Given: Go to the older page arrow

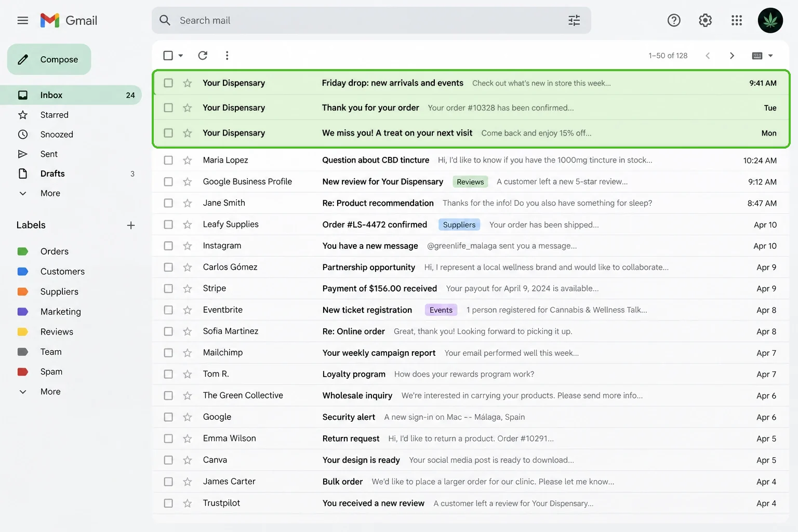Looking at the screenshot, I should 732,56.
